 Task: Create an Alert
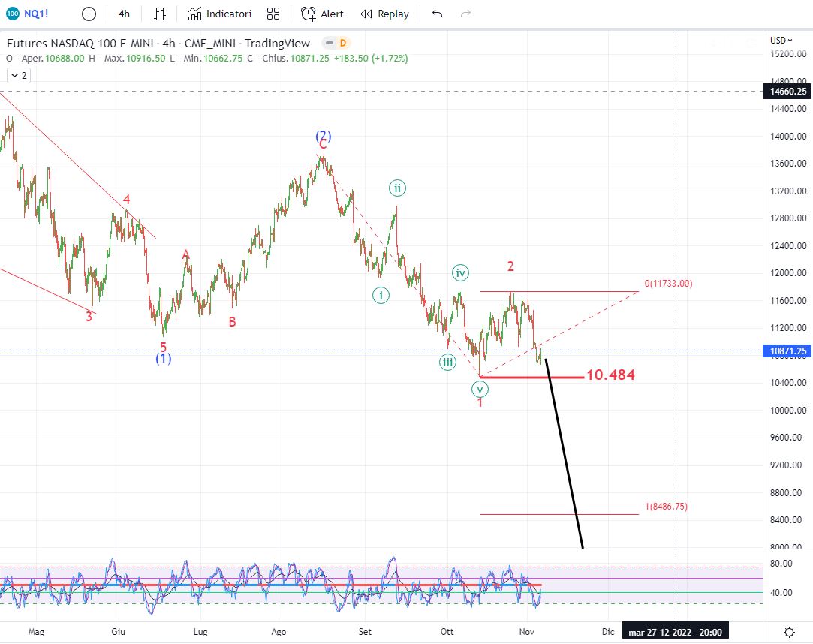(322, 14)
